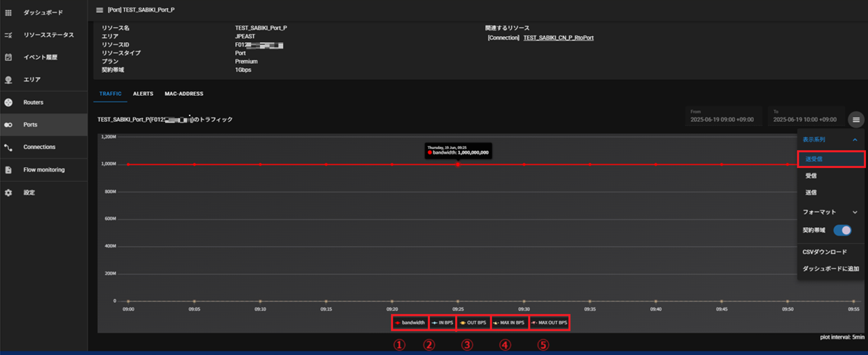Expand the フォーマット section
Screen dimensions: 868x355
[854, 212]
